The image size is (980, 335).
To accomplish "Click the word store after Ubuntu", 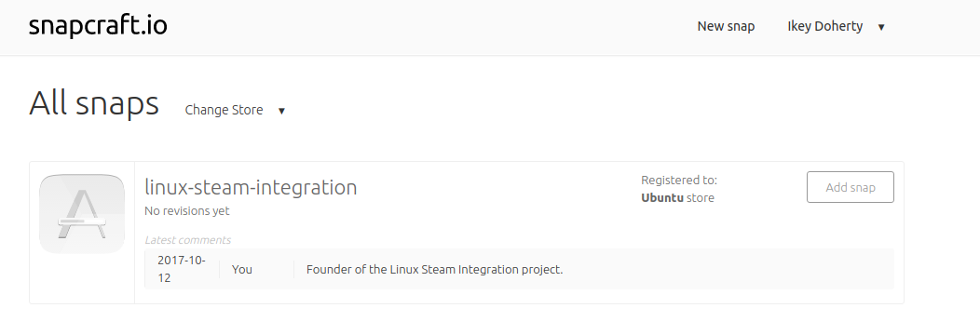I will [x=700, y=198].
